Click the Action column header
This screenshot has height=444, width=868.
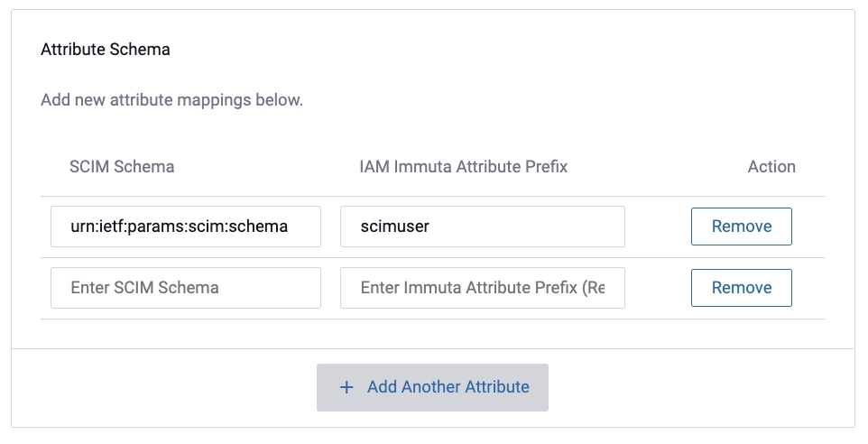(x=771, y=167)
